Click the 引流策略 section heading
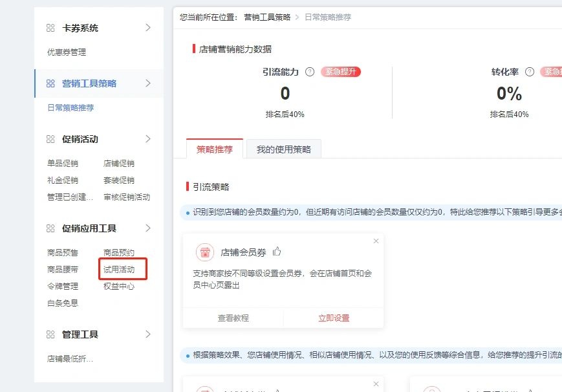This screenshot has width=562, height=392. pyautogui.click(x=211, y=187)
